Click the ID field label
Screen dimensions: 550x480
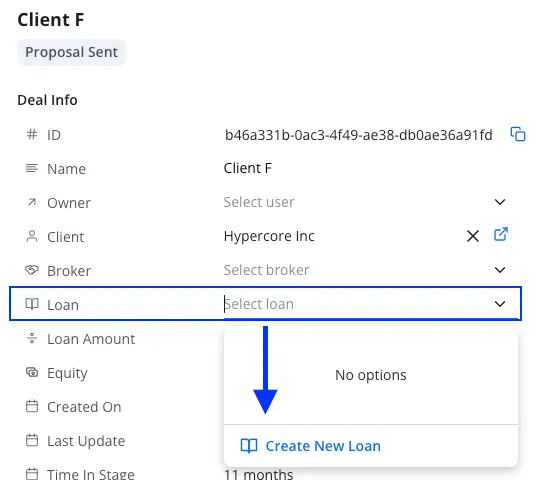[54, 135]
